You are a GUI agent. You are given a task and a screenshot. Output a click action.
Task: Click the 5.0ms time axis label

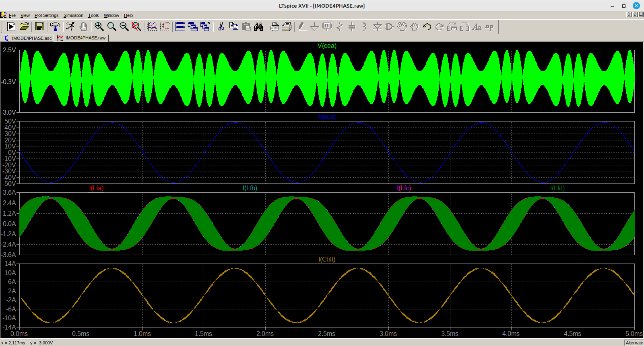click(x=634, y=334)
